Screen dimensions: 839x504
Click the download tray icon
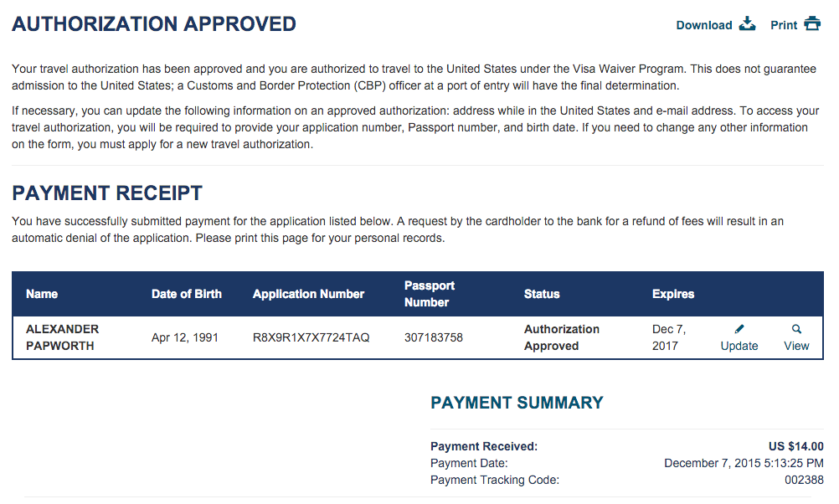tap(747, 24)
